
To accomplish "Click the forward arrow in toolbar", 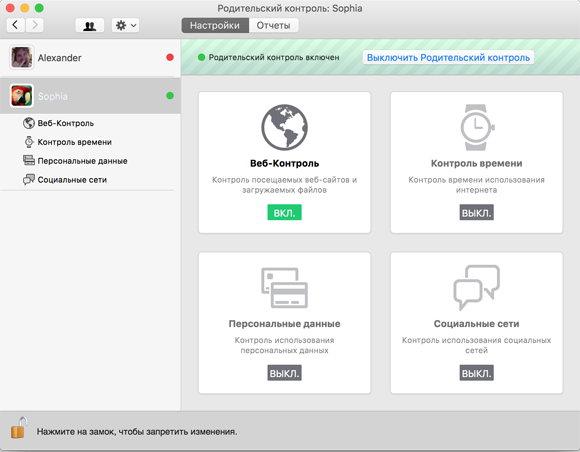I will click(x=35, y=25).
